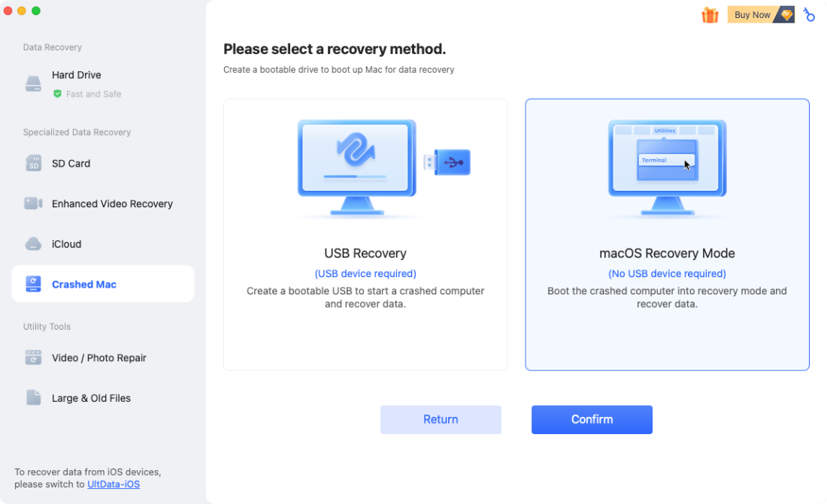This screenshot has height=504, width=827.
Task: Select the Enhanced Video Recovery icon
Action: [33, 204]
